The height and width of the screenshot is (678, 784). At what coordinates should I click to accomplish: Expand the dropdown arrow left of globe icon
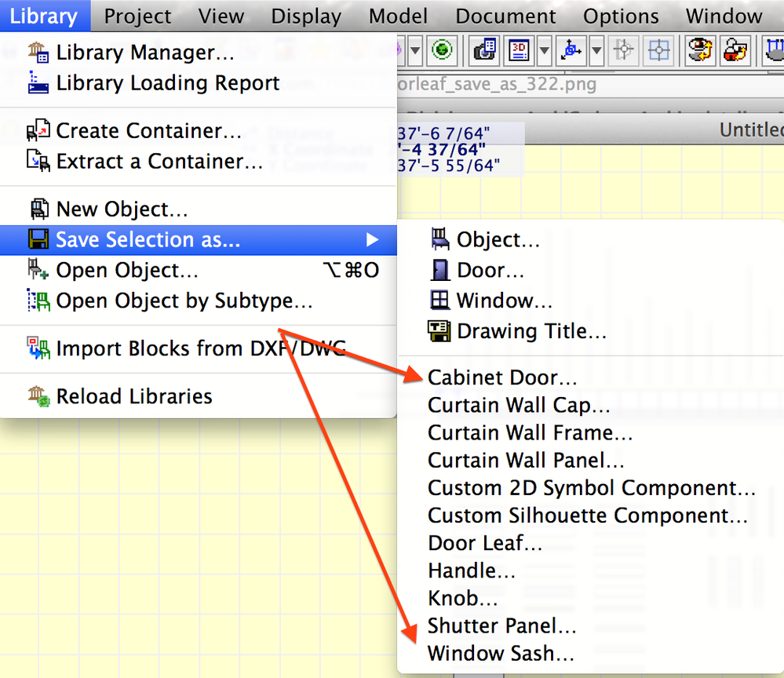tap(415, 52)
